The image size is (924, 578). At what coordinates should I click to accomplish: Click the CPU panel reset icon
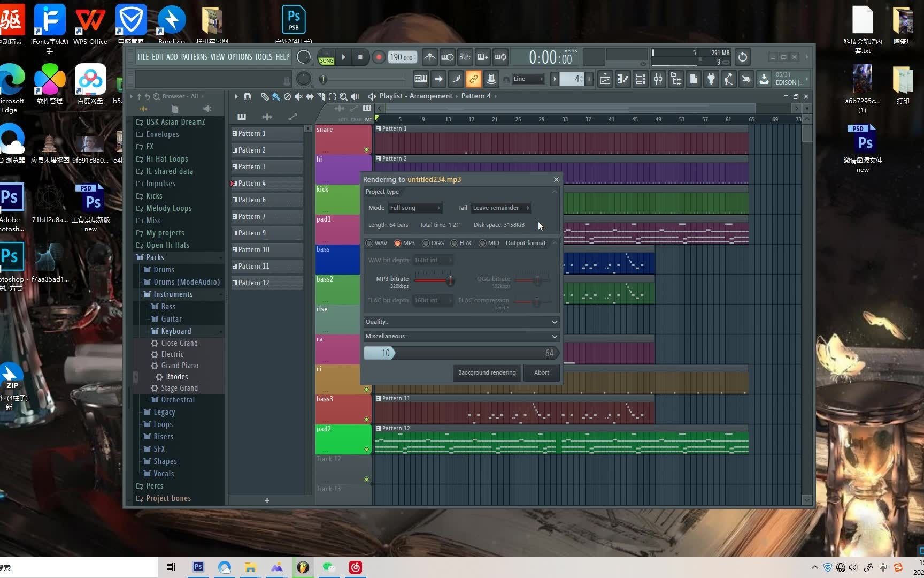[x=743, y=57]
